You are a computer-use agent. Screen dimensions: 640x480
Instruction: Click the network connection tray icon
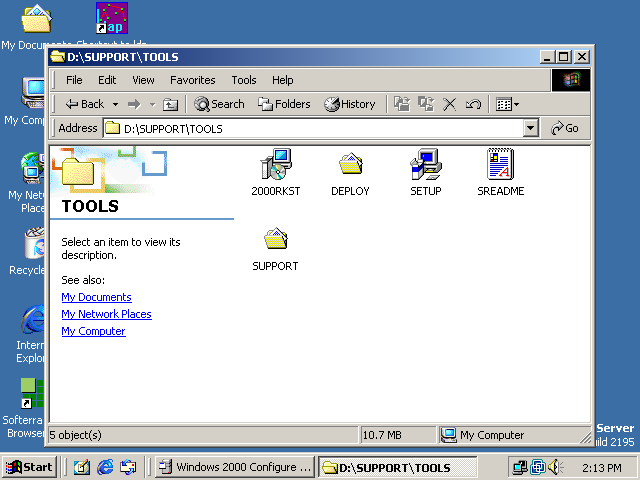tap(520, 467)
